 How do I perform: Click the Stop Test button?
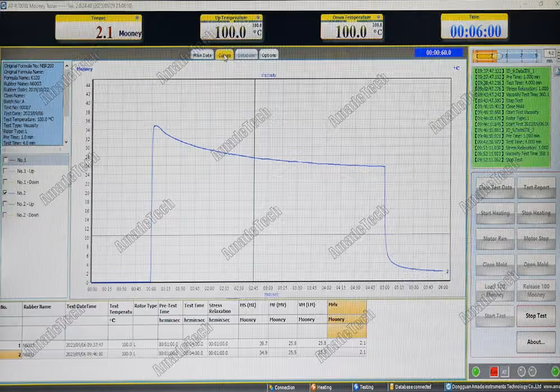(x=536, y=316)
